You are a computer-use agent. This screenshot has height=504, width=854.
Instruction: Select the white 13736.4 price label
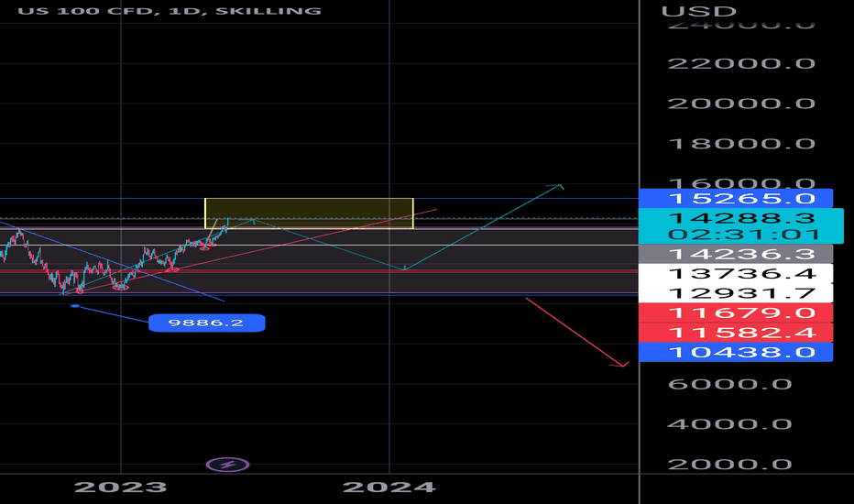point(736,273)
